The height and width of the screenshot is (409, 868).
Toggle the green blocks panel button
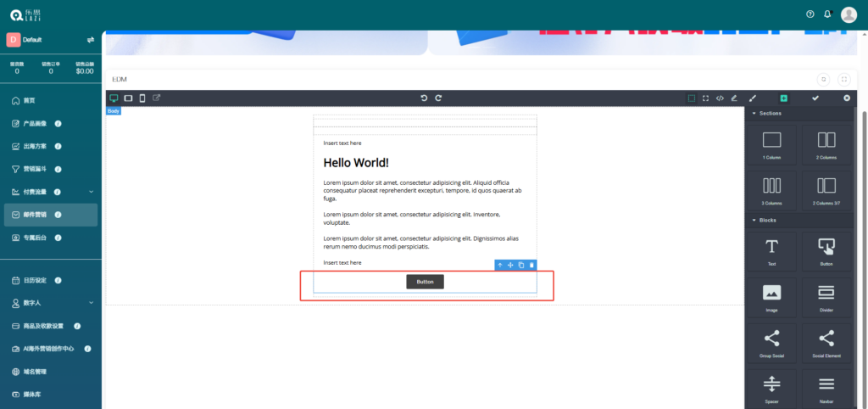(x=783, y=98)
